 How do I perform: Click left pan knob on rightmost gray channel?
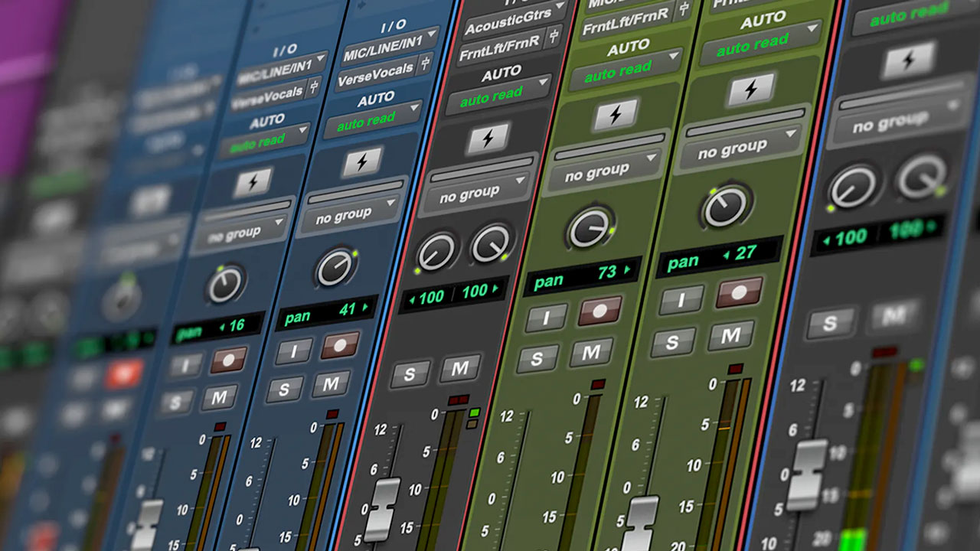[x=852, y=186]
